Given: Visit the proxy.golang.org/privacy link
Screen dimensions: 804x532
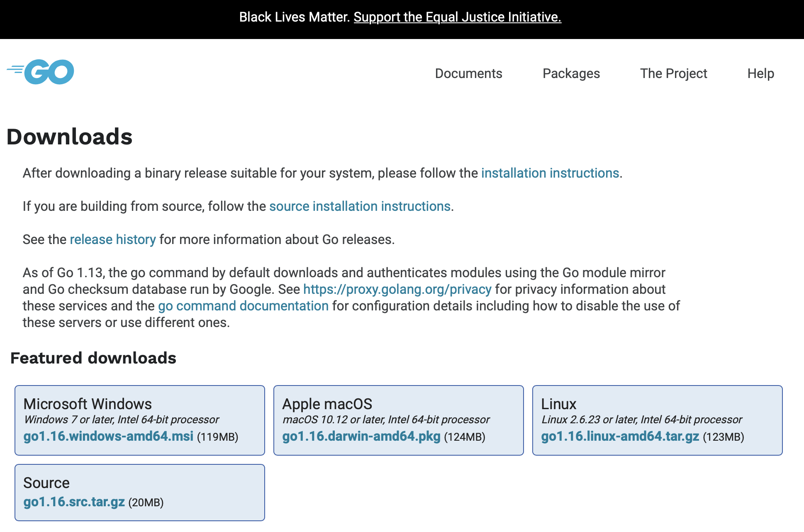Looking at the screenshot, I should point(397,289).
